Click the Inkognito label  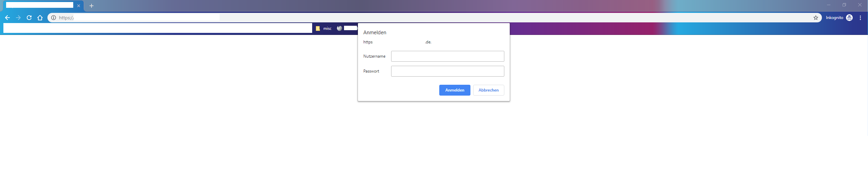834,18
